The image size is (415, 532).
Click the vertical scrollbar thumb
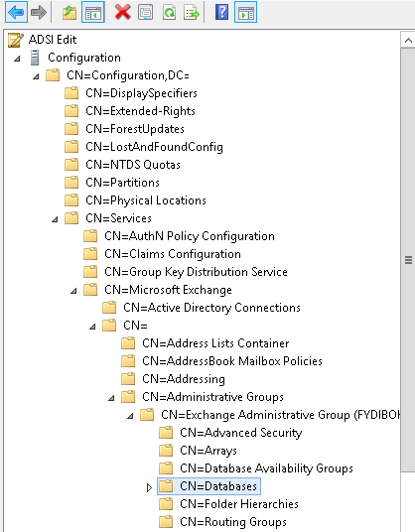408,260
